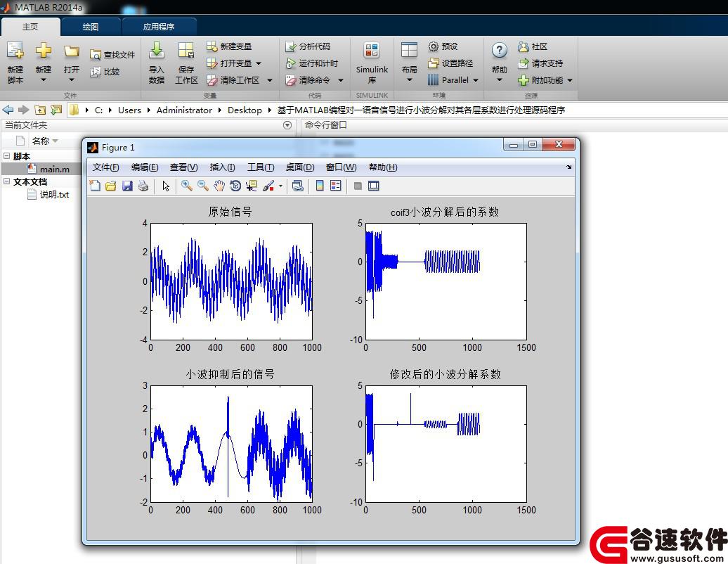This screenshot has height=564, width=728.
Task: Open the Brush color dropdown arrow
Action: pos(280,186)
